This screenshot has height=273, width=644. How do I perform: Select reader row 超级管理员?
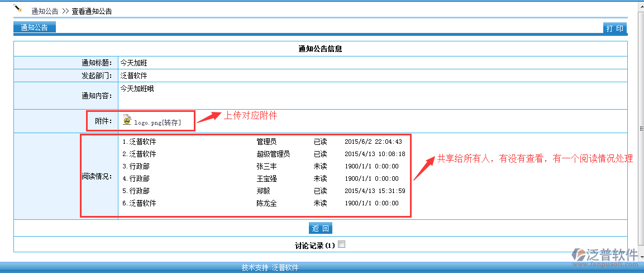click(273, 154)
